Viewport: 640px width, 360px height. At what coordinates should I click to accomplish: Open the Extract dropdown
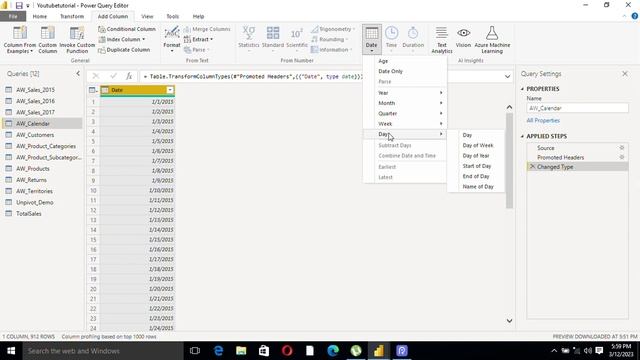pyautogui.click(x=199, y=39)
